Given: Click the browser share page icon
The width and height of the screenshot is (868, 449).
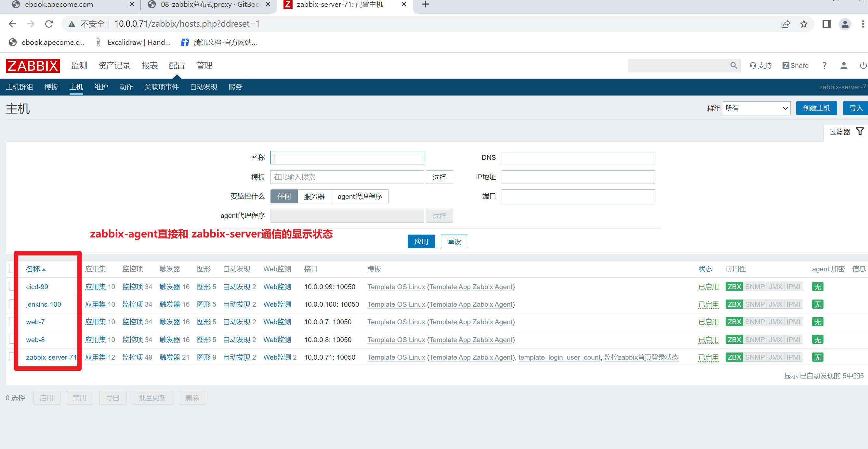Looking at the screenshot, I should pyautogui.click(x=785, y=24).
